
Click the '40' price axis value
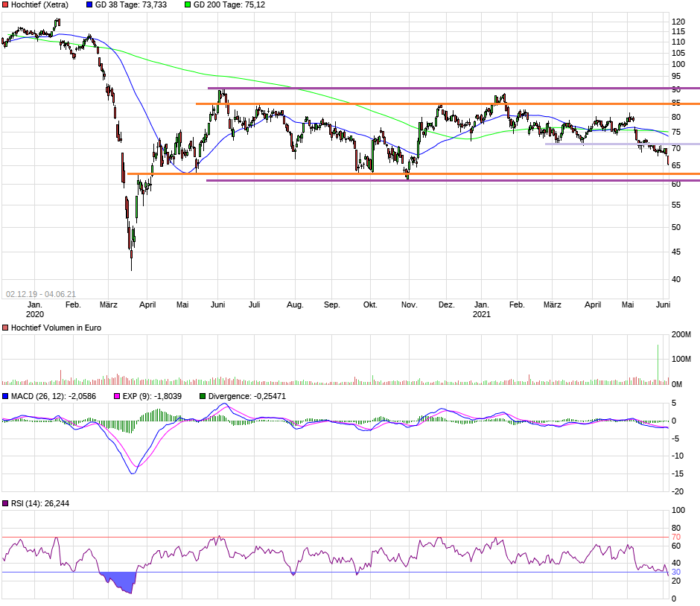(676, 279)
